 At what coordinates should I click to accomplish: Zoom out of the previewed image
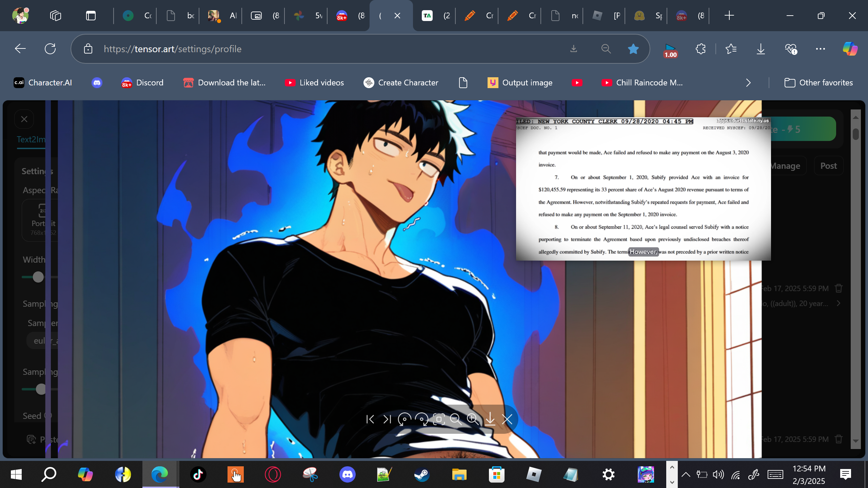456,420
